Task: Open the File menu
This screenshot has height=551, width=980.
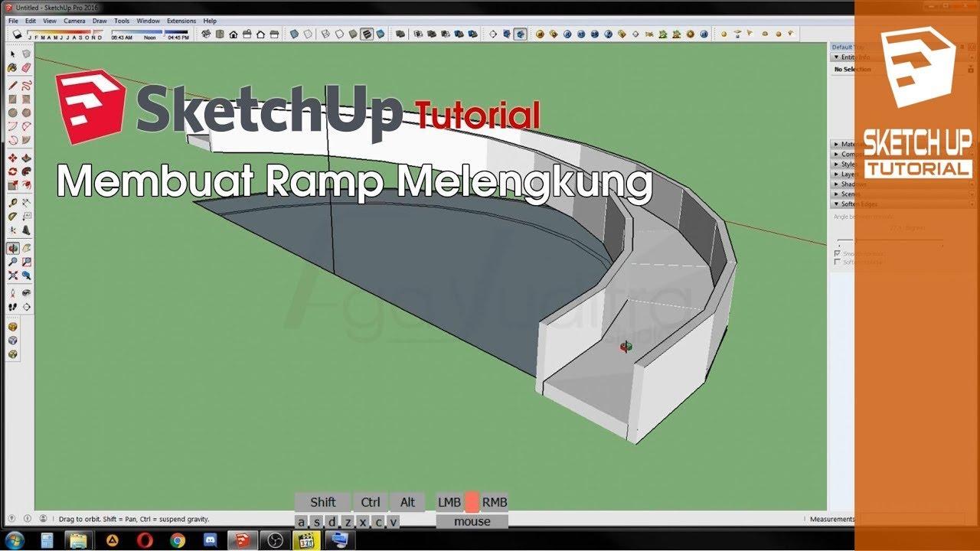Action: pyautogui.click(x=13, y=21)
